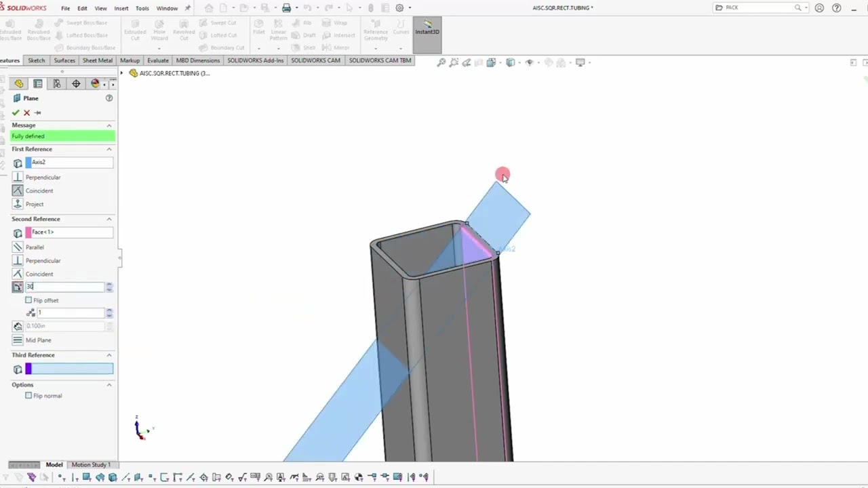This screenshot has width=868, height=488.
Task: Open the PropertyManager tab icon
Action: [38, 83]
